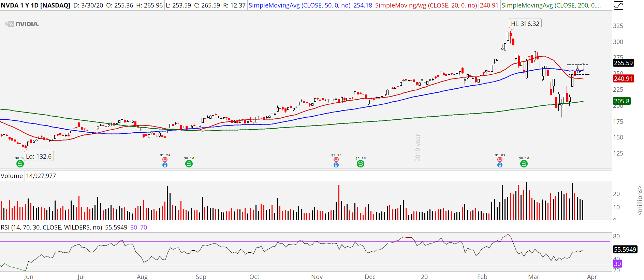The width and height of the screenshot is (644, 280).
Task: Click the range value R: 12.37
Action: point(234,5)
